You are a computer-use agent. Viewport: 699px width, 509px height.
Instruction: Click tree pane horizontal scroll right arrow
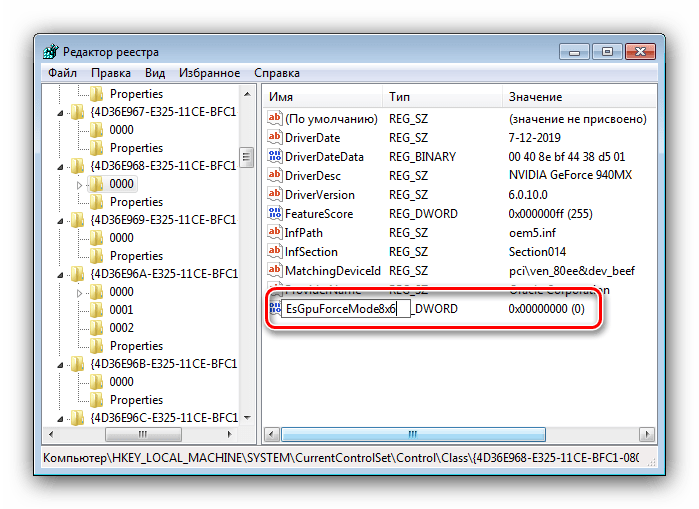click(x=230, y=434)
